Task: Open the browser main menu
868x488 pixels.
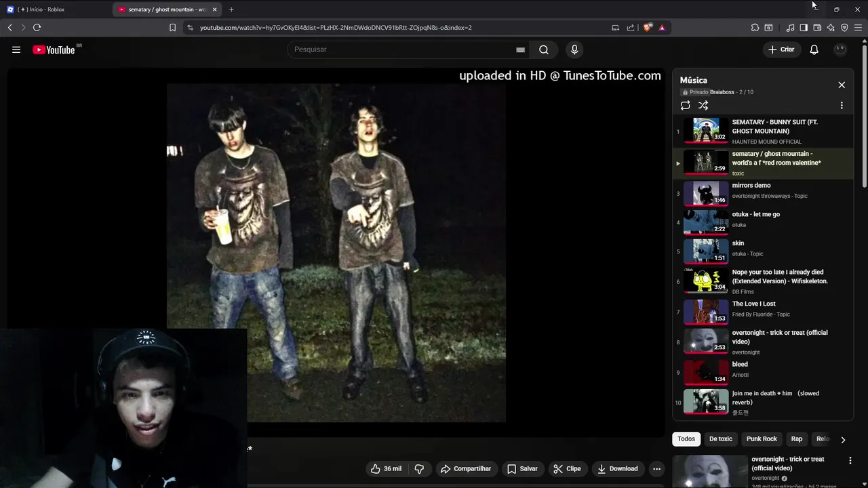Action: pyautogui.click(x=858, y=28)
